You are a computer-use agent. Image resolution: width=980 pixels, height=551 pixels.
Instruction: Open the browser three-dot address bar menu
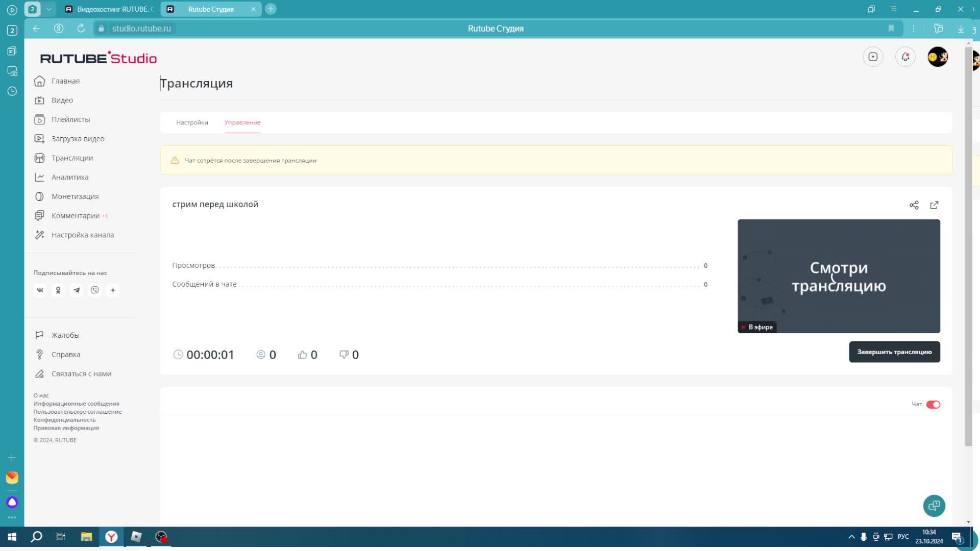914,29
